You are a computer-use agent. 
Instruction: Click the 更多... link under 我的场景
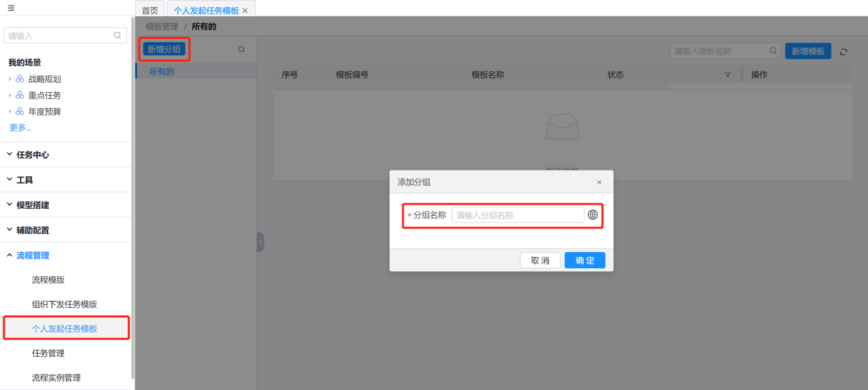20,128
